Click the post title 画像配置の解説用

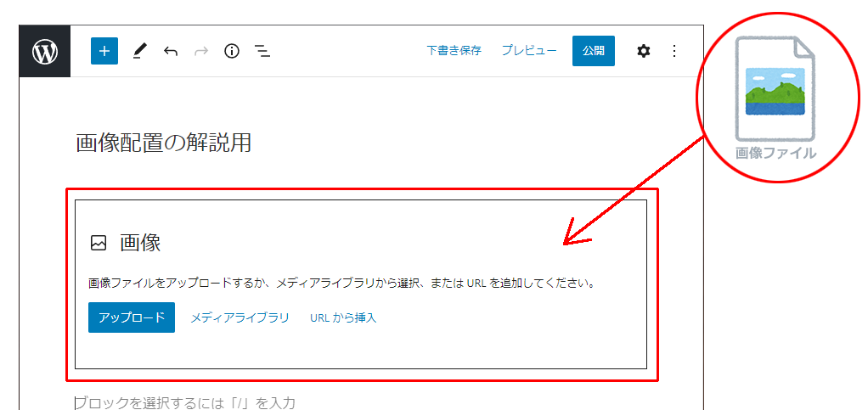(x=164, y=143)
